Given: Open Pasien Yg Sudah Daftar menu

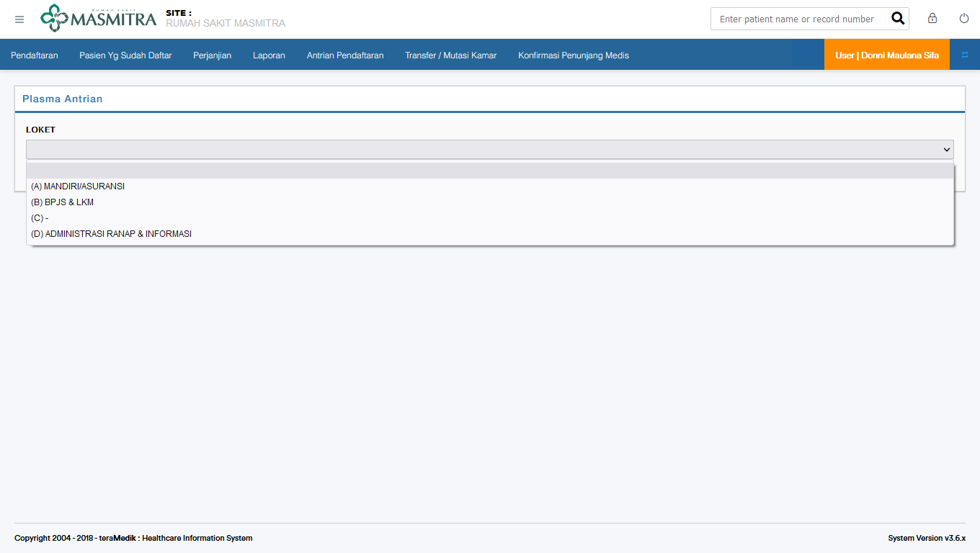Looking at the screenshot, I should (x=125, y=55).
